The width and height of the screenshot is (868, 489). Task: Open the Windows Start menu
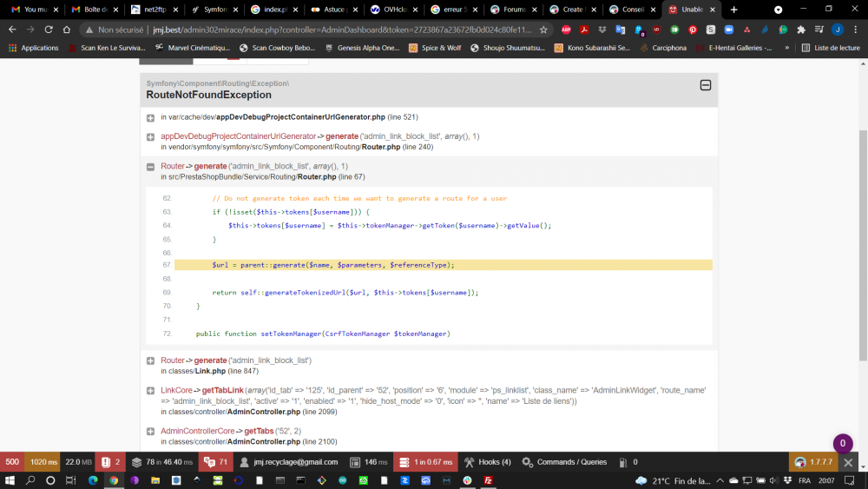click(x=10, y=480)
